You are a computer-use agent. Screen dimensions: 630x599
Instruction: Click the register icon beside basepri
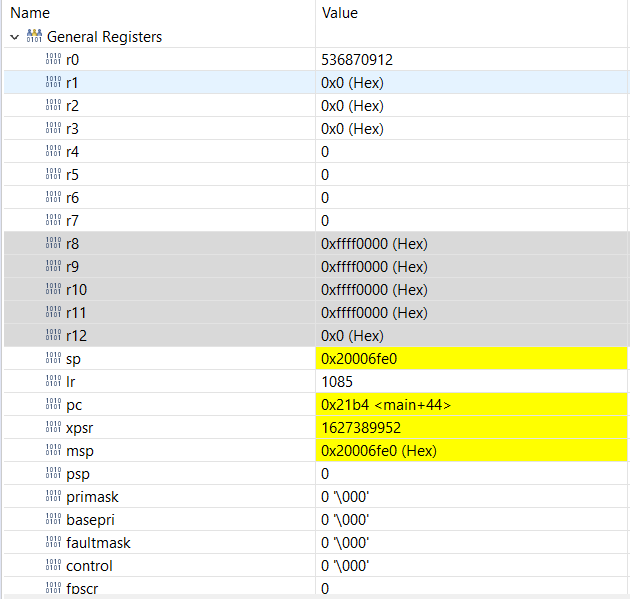coord(53,519)
